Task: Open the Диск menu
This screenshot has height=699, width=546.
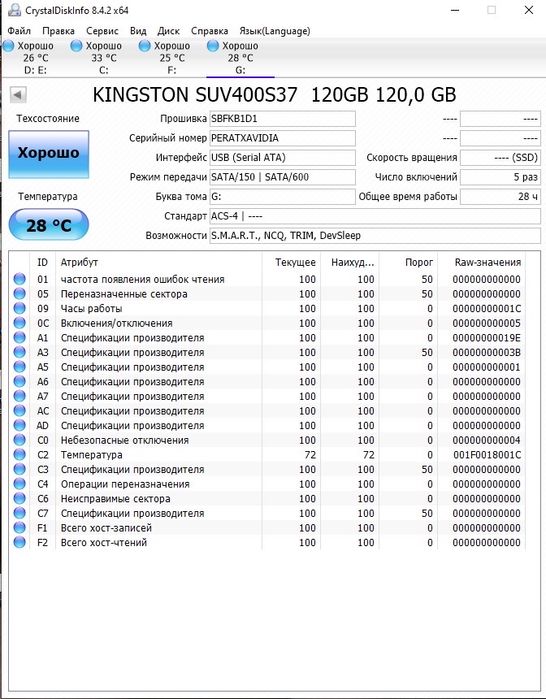Action: click(x=168, y=31)
